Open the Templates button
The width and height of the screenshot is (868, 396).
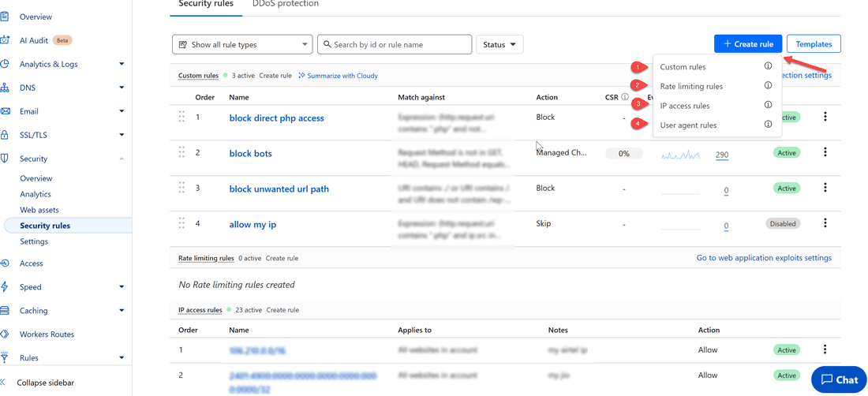[814, 44]
